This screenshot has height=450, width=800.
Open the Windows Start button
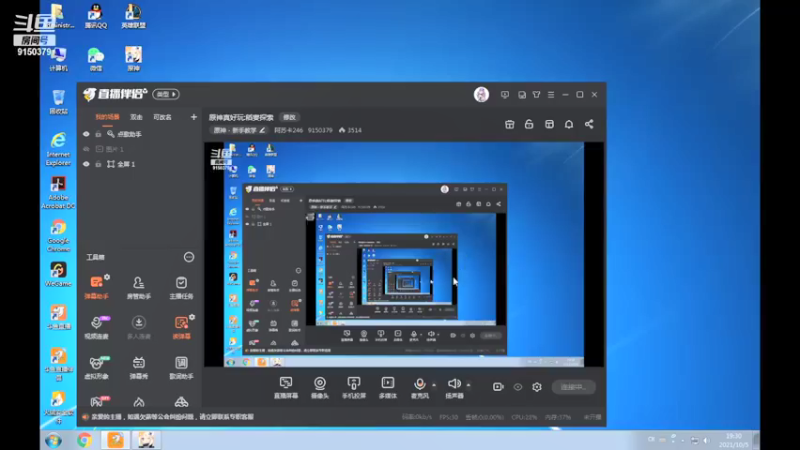pos(54,440)
